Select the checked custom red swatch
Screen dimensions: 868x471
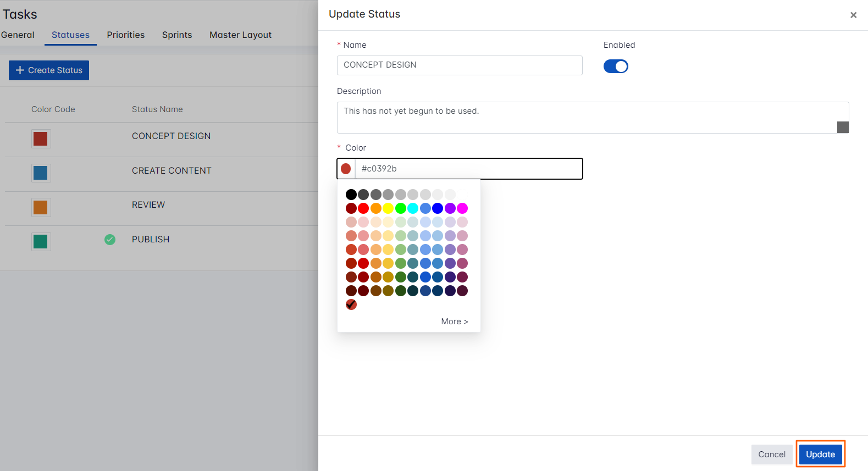351,304
